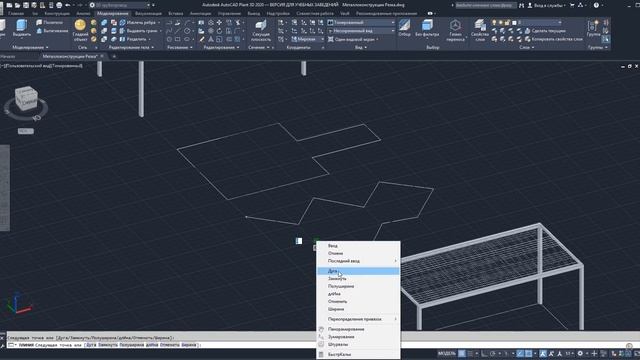Expand the 'Слои' panel title
The width and height of the screenshot is (640, 360).
[x=527, y=47]
